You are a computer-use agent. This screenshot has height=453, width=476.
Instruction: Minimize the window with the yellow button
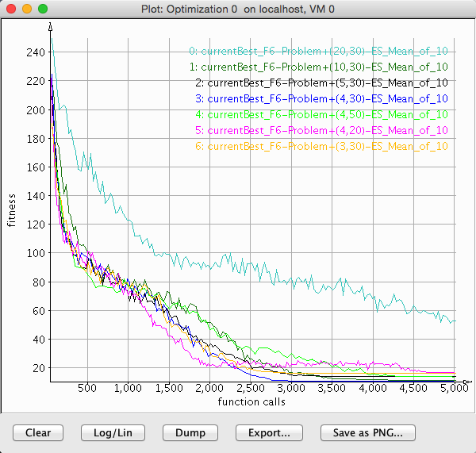tap(27, 8)
